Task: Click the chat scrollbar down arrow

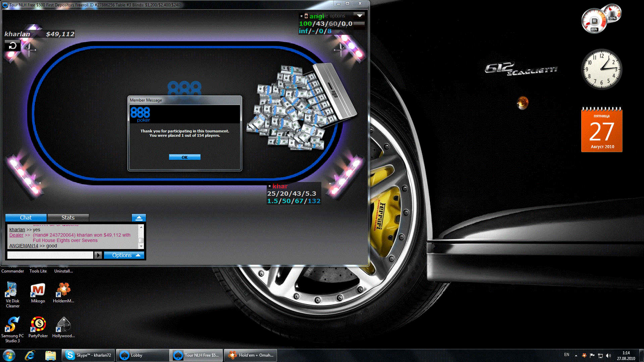Action: click(x=141, y=246)
